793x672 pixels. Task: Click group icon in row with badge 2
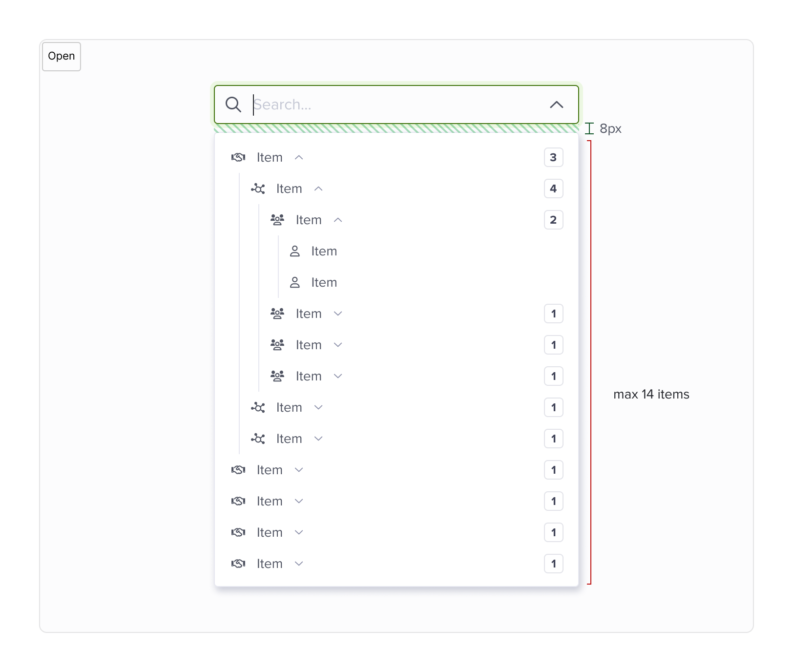[277, 220]
